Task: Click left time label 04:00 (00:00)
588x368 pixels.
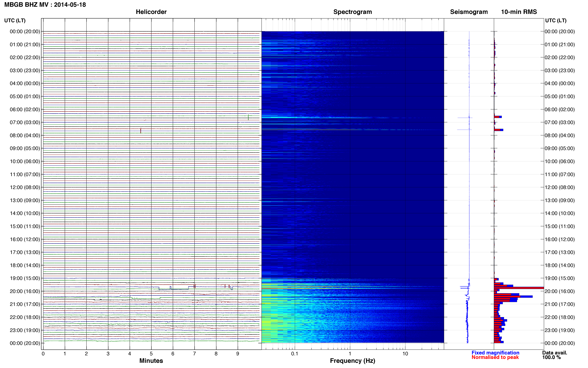Action: pos(25,83)
